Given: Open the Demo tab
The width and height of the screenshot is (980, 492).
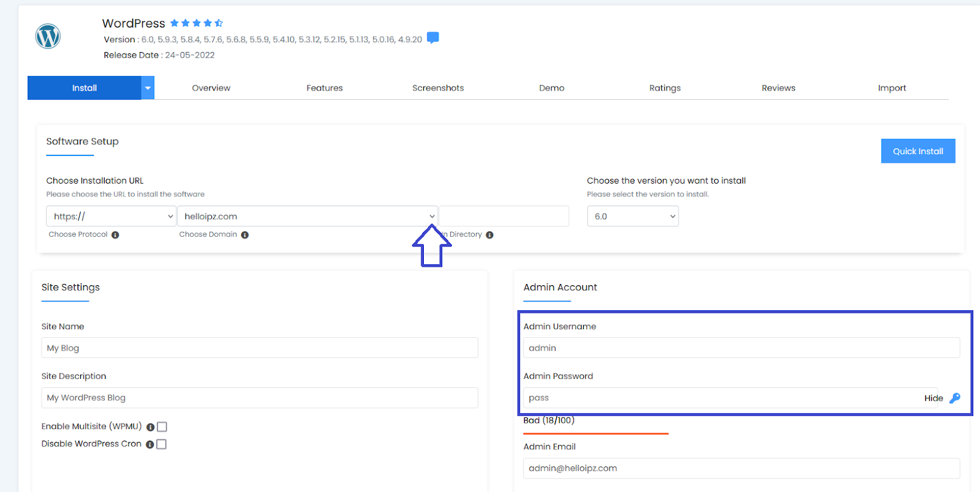Looking at the screenshot, I should 552,88.
